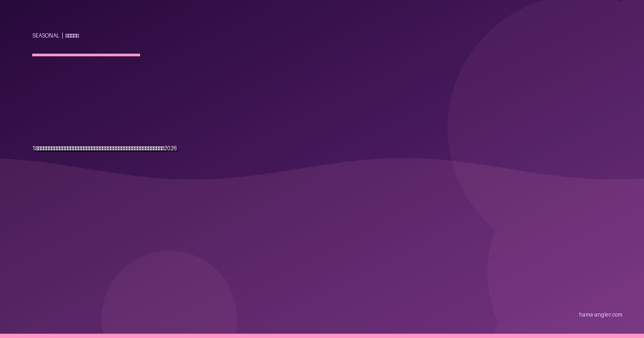Viewport: 644px width, 338px height.
Task: Click the right end of the pink accent bar
Action: tap(138, 55)
